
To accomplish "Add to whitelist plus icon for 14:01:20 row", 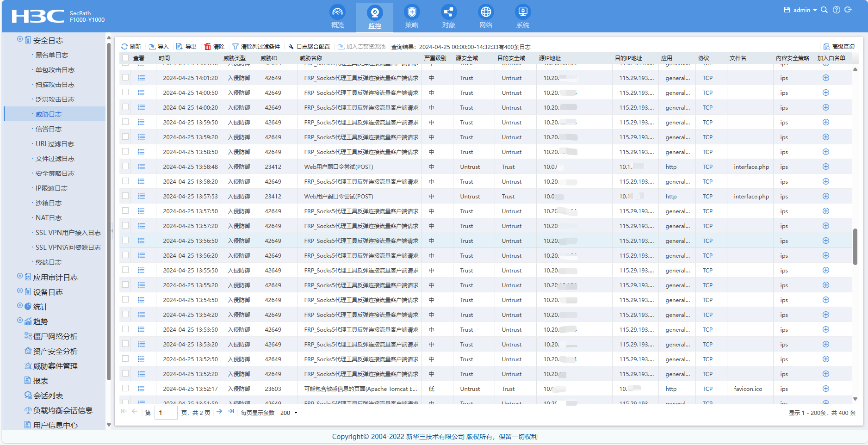I will (826, 78).
